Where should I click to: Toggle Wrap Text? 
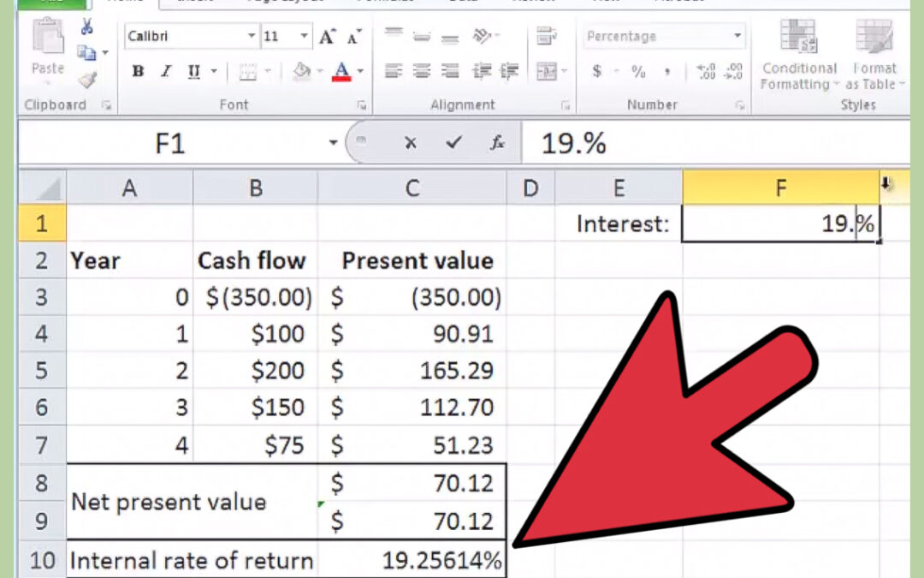click(x=546, y=36)
